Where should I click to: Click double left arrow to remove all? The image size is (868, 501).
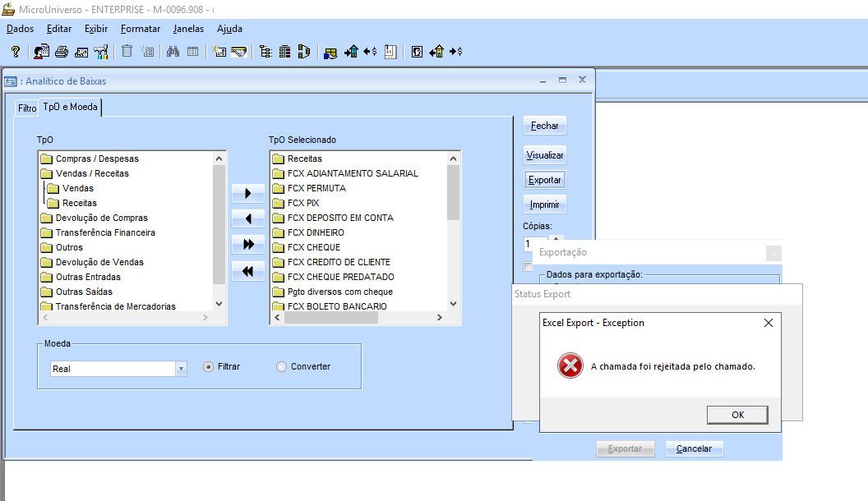pos(248,270)
